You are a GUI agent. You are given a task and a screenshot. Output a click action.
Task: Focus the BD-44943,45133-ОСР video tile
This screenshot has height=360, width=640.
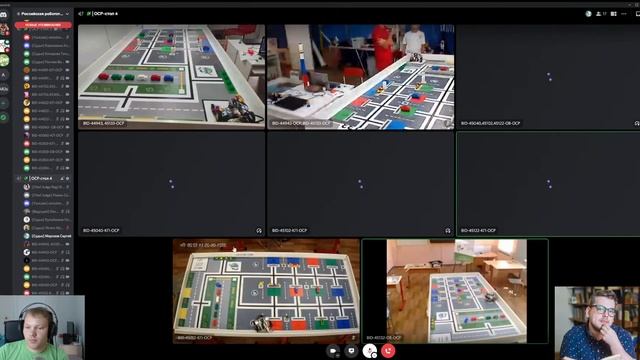(x=171, y=76)
